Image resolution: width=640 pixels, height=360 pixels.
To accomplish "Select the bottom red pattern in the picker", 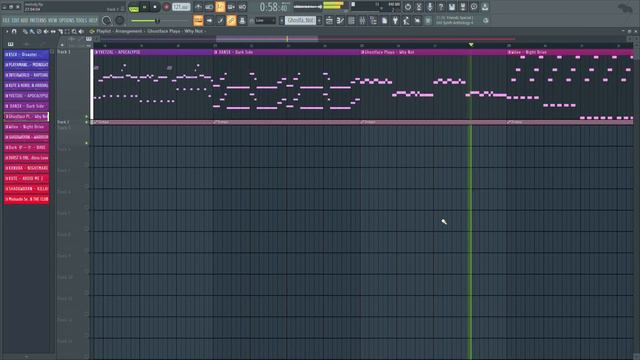I will pyautogui.click(x=27, y=199).
